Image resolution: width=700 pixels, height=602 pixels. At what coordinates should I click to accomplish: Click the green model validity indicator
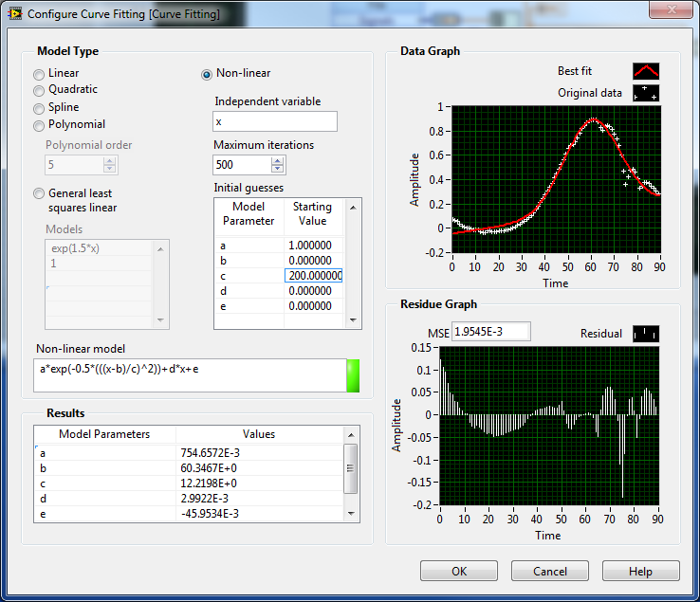[353, 375]
